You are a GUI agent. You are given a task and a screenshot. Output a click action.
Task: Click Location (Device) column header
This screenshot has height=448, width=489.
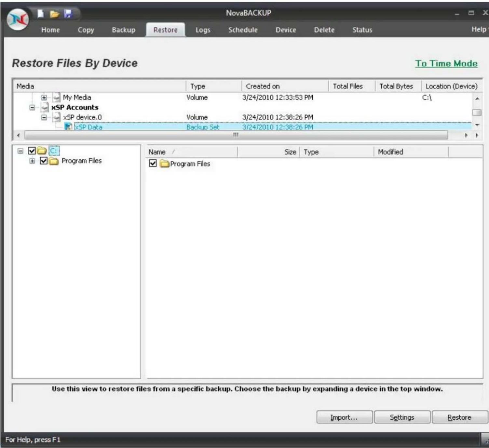[452, 86]
